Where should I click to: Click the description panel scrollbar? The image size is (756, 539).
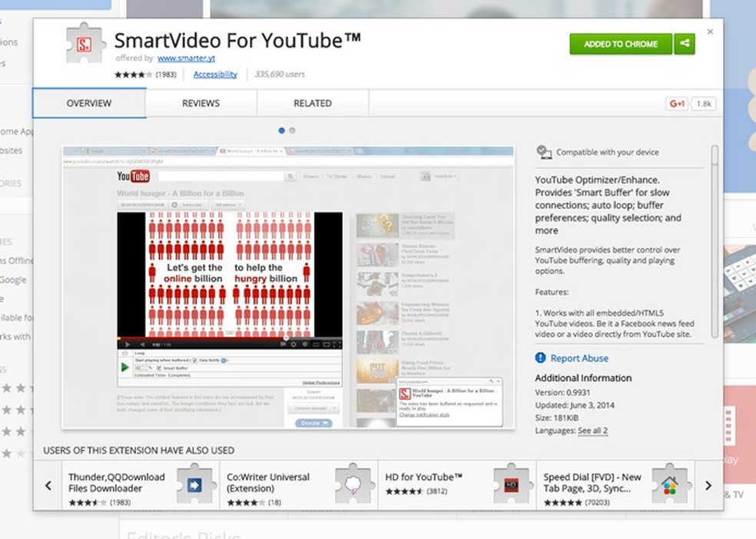point(715,242)
